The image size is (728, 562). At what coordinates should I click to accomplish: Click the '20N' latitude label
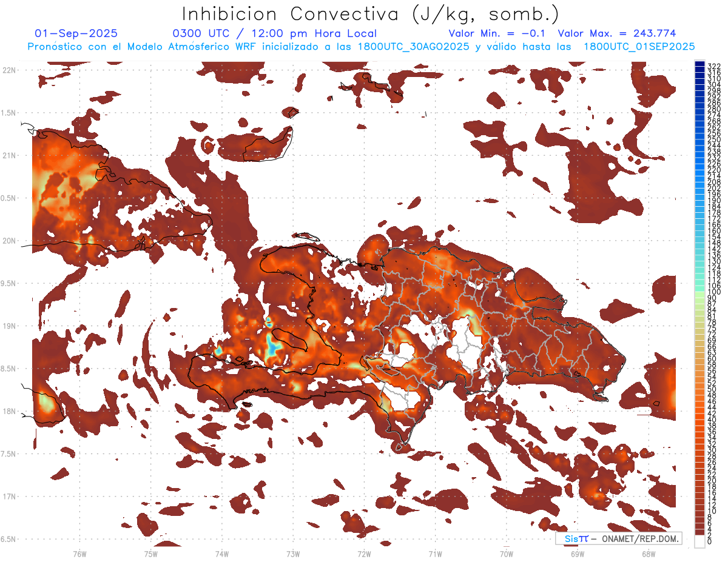tap(9, 241)
